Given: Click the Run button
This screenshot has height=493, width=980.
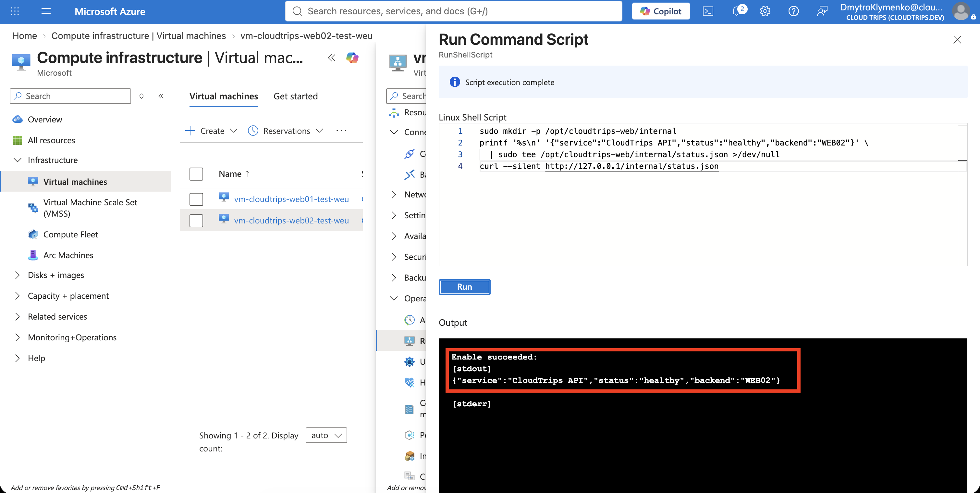Looking at the screenshot, I should point(464,287).
